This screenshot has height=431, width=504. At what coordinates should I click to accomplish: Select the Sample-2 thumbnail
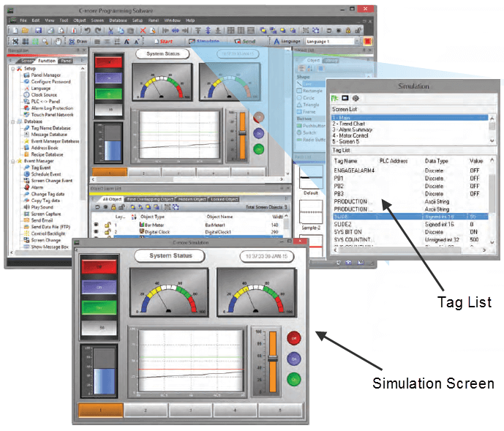click(312, 212)
